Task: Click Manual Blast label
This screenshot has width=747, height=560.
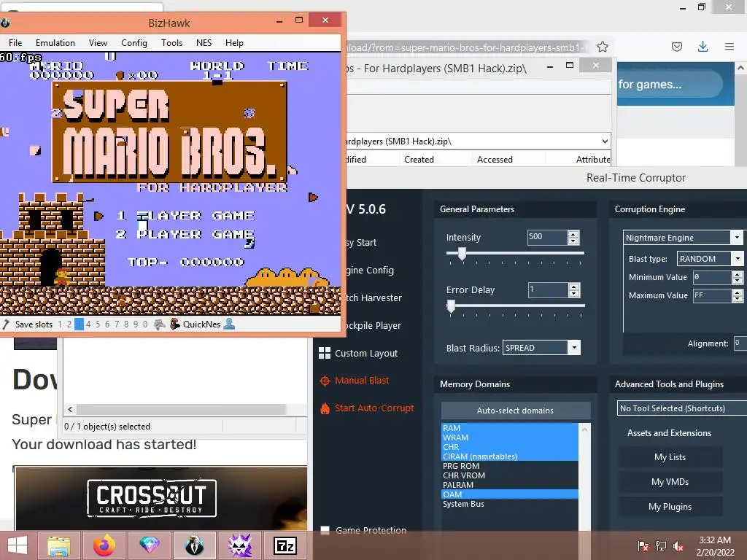Action: click(362, 380)
